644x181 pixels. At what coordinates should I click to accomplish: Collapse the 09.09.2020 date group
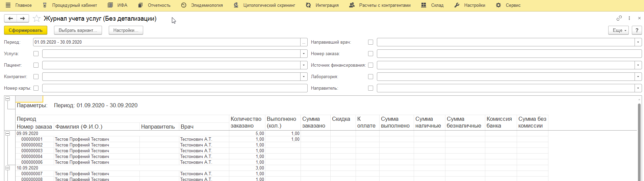pos(7,134)
